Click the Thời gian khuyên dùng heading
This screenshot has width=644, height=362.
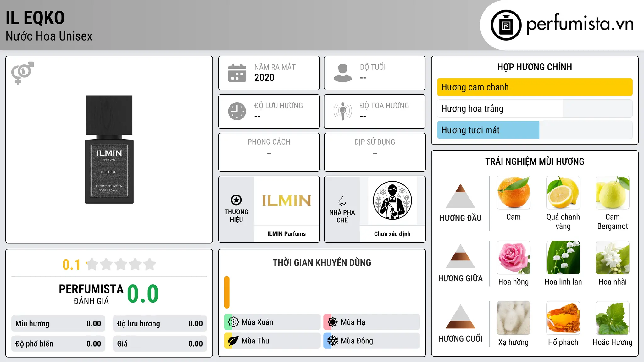[322, 262]
